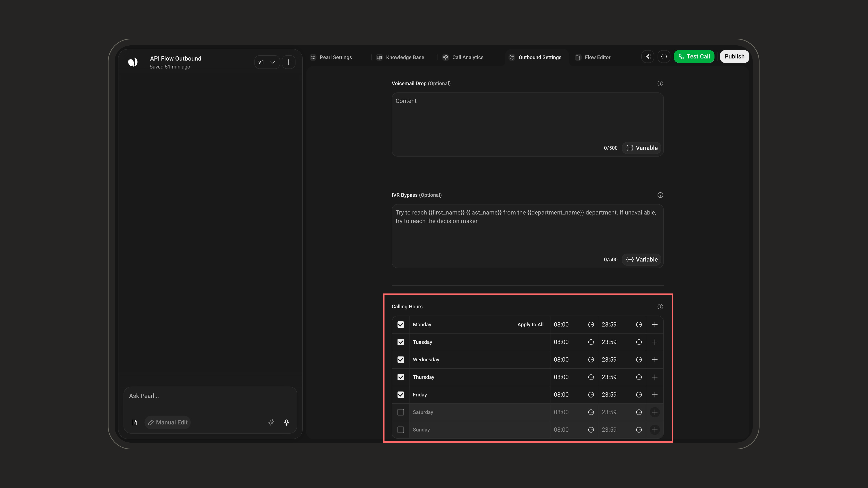This screenshot has height=488, width=868.
Task: Open the Friday end time clock picker
Action: (638, 395)
